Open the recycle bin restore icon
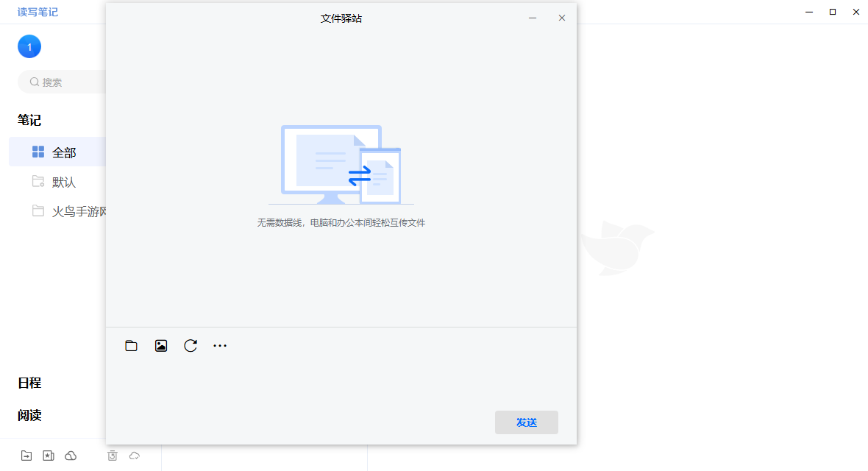This screenshot has height=471, width=868. coord(113,456)
